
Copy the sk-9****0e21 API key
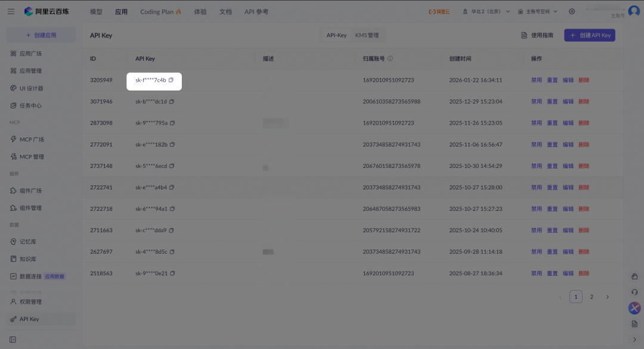point(172,273)
